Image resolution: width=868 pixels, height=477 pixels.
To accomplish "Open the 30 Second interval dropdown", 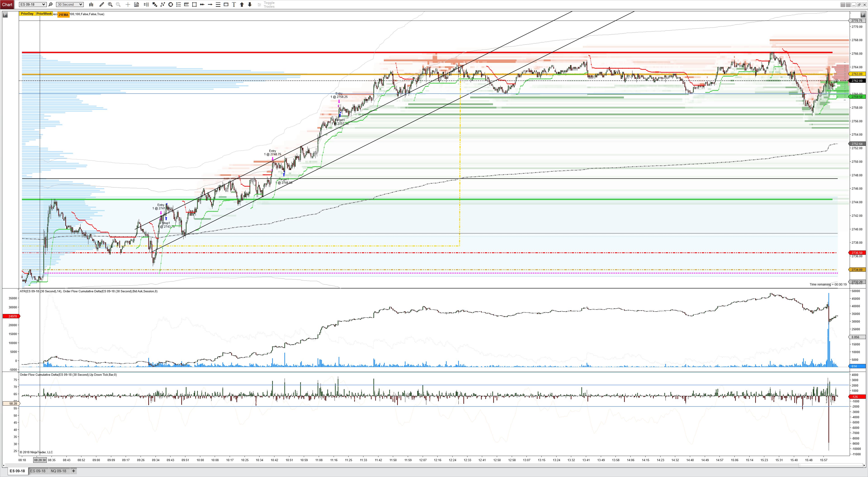I will pos(70,4).
